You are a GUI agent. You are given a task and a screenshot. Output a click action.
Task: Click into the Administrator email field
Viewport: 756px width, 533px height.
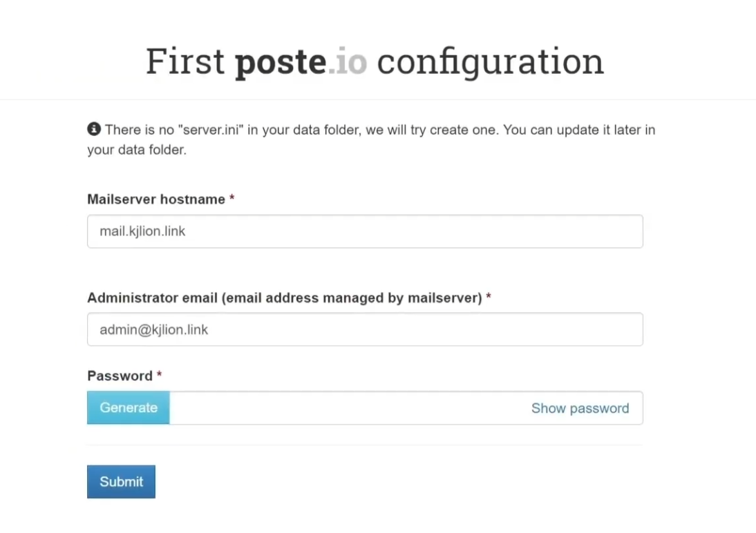tap(365, 329)
